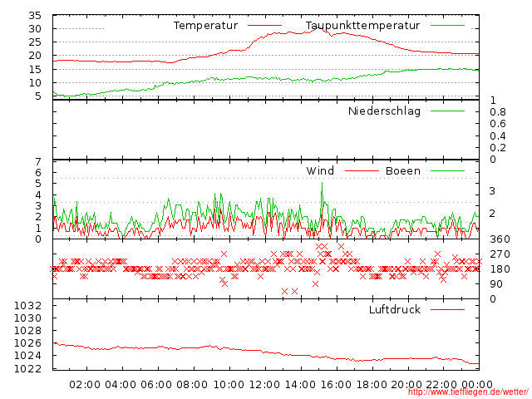Screen dimensions: 532x399
Task: Click the Taupunkttemperatur legend label
Action: pos(362,26)
